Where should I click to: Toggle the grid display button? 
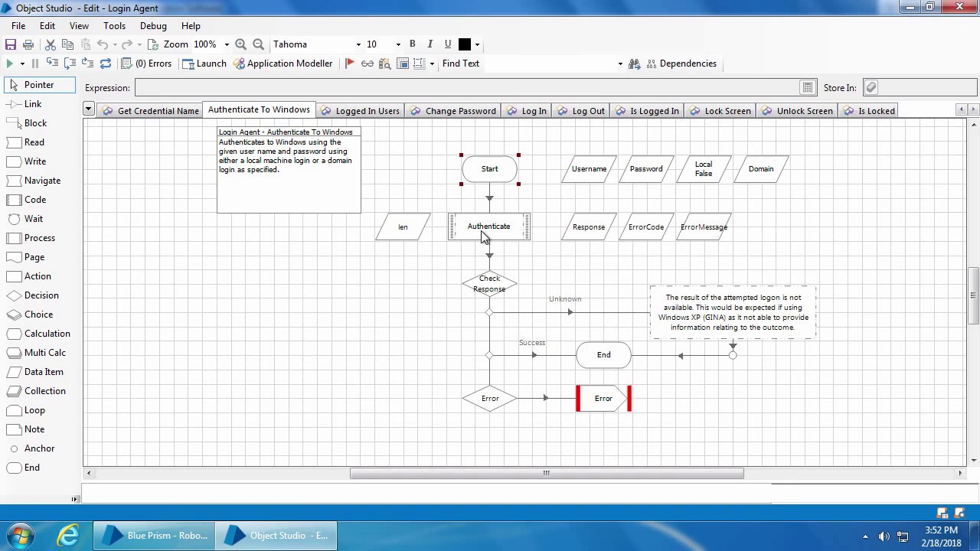click(x=403, y=64)
